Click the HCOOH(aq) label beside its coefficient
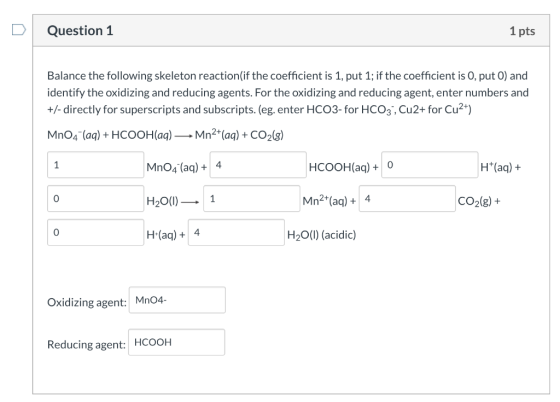Viewport: 560px width, 402px height. (x=339, y=167)
